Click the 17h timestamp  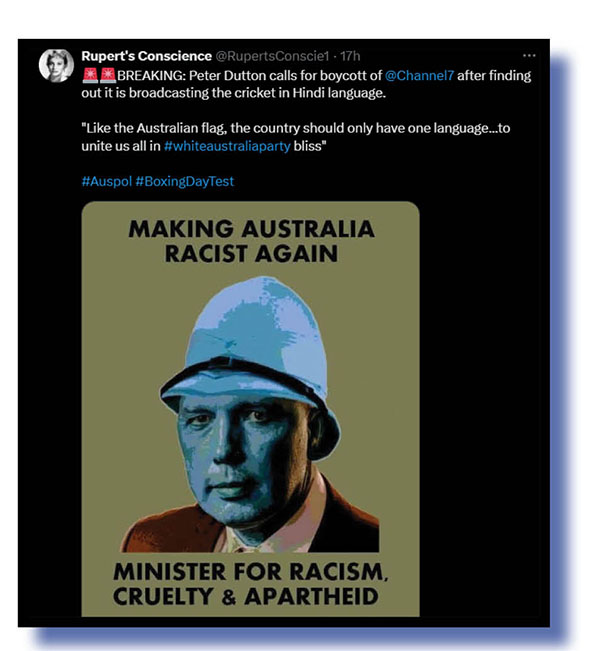point(350,56)
